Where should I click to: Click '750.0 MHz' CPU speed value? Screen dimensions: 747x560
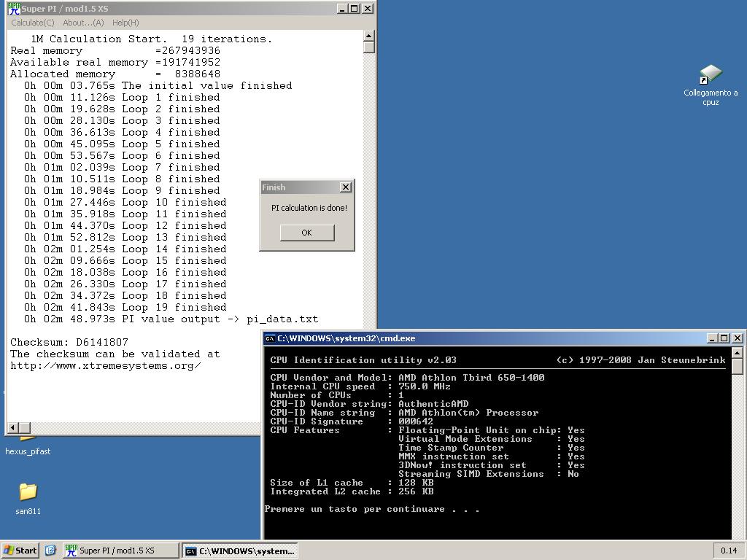[424, 386]
